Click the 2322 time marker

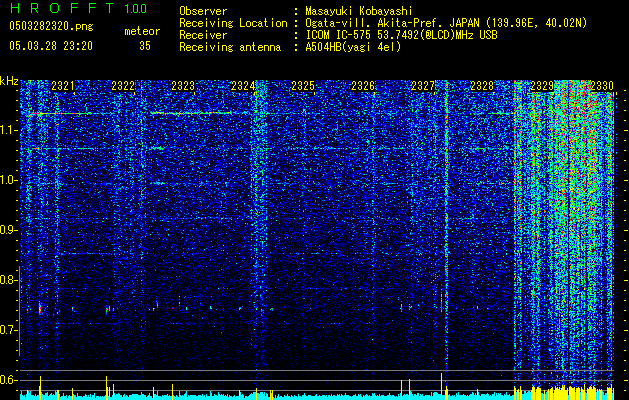click(x=123, y=85)
